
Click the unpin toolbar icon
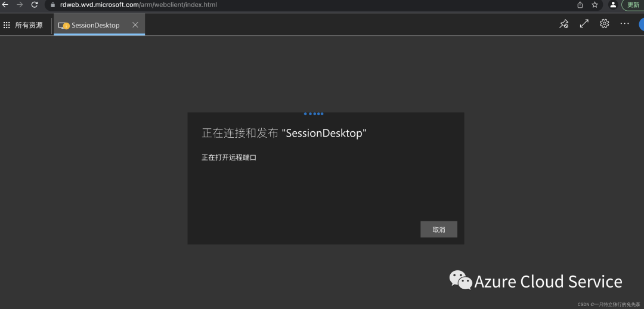564,24
